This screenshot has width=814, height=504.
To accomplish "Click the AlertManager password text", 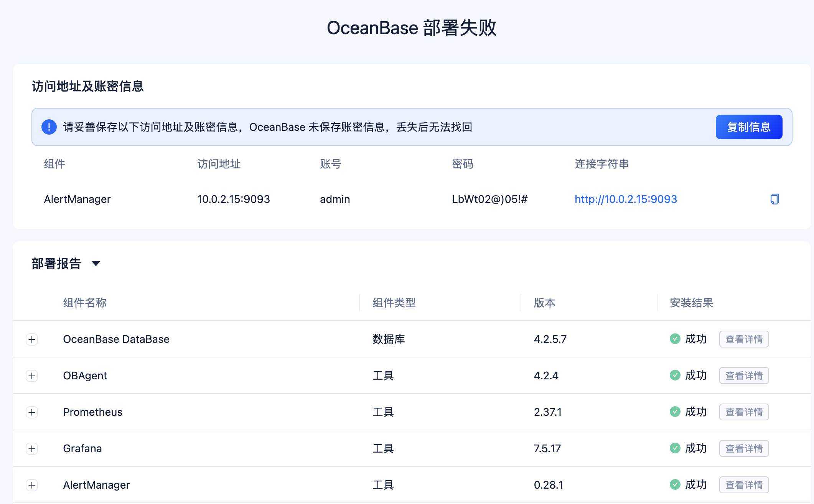I will click(489, 199).
